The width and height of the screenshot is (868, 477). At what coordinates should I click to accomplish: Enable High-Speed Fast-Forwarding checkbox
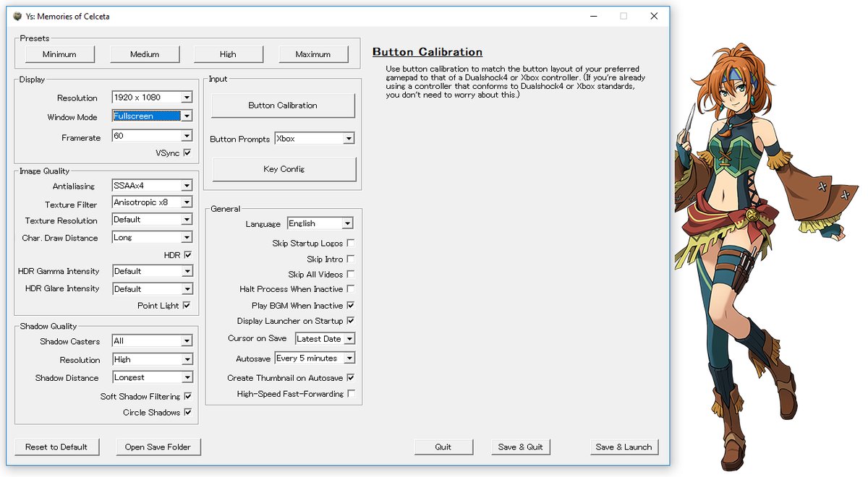click(351, 394)
